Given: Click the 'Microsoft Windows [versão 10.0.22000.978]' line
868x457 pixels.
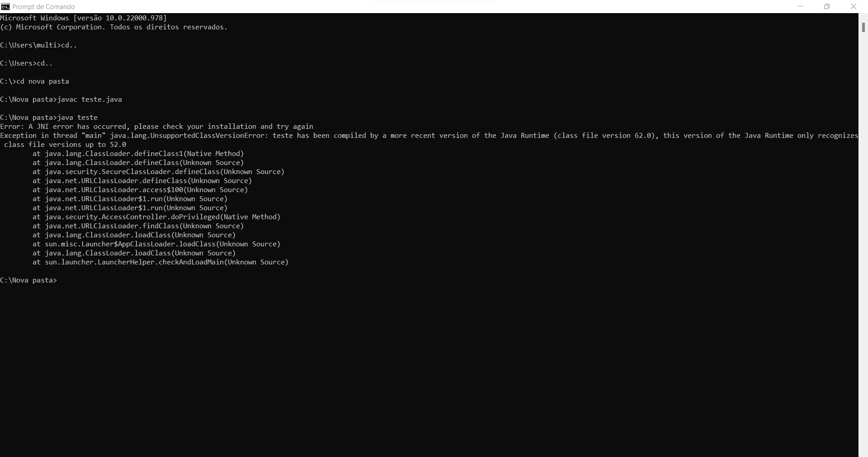Looking at the screenshot, I should (84, 18).
